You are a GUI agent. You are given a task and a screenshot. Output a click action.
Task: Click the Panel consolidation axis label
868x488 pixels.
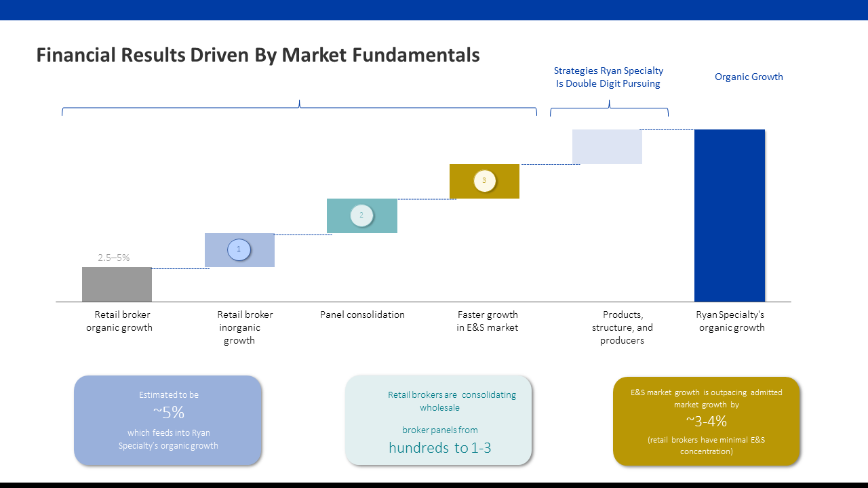[x=362, y=314]
